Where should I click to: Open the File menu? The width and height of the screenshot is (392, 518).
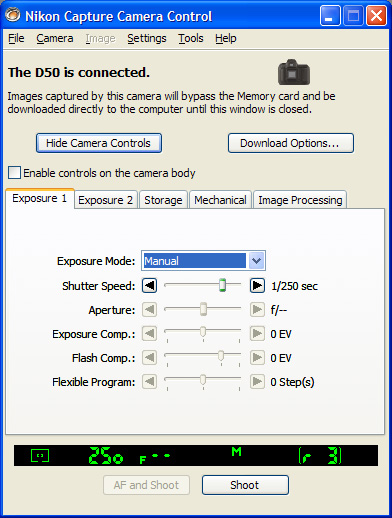click(16, 38)
